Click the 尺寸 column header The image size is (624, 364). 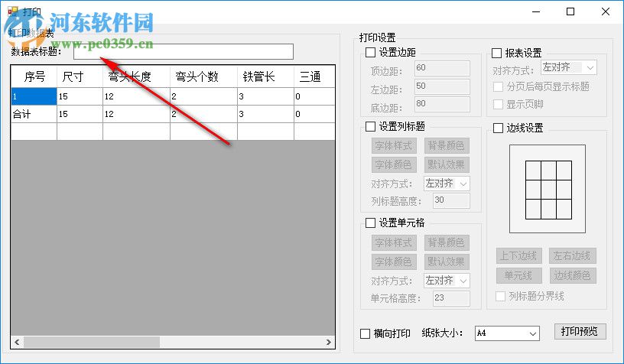80,76
